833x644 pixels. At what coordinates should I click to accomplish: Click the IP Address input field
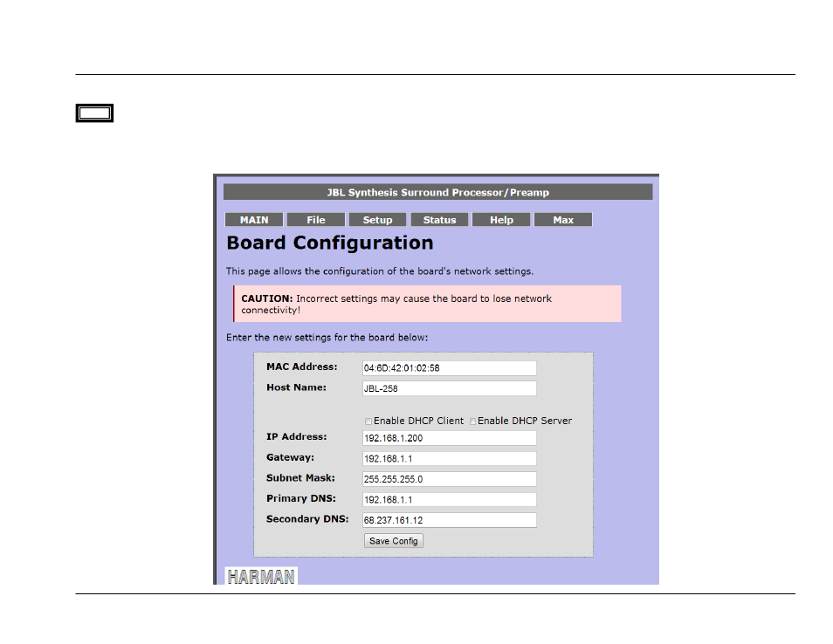(x=450, y=438)
